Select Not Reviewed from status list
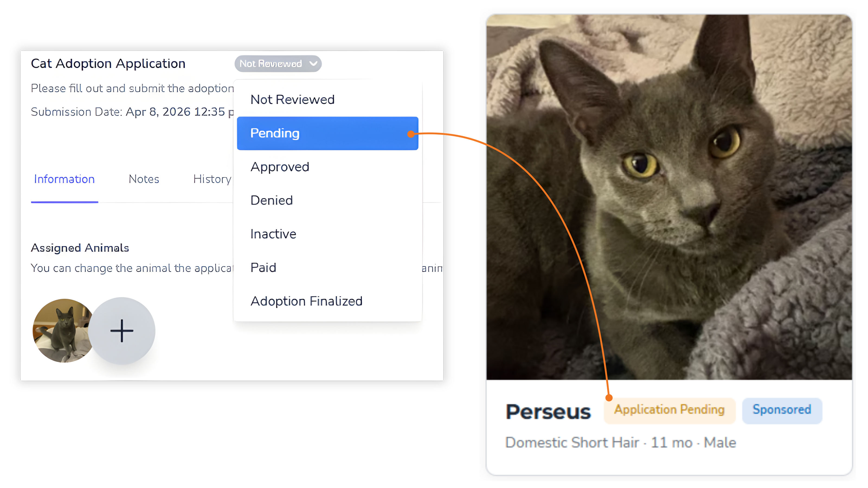 pyautogui.click(x=292, y=100)
